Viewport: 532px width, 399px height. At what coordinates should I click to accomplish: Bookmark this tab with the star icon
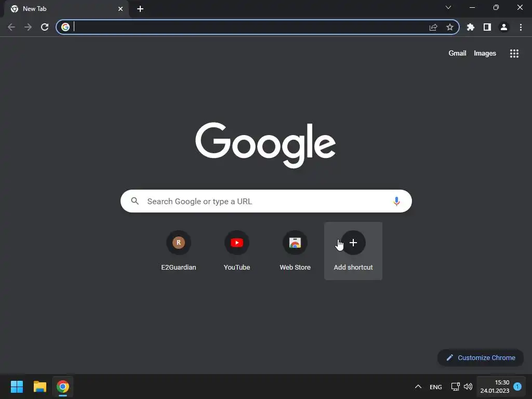[x=449, y=27]
